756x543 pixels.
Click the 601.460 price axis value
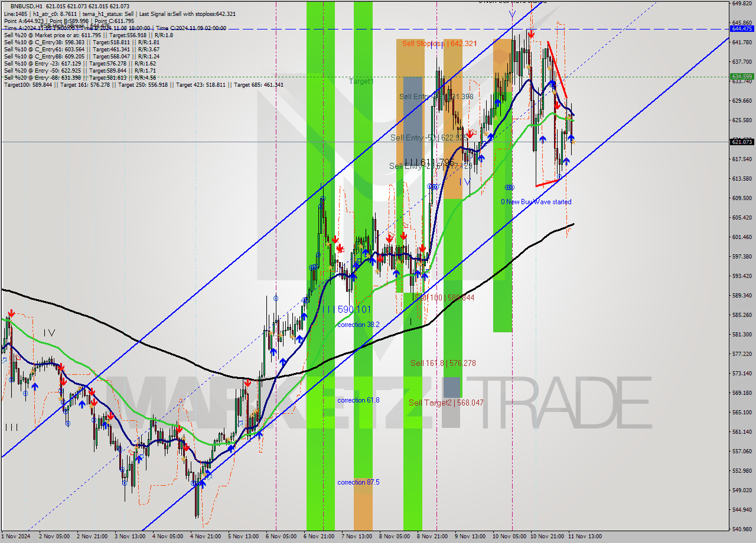742,237
